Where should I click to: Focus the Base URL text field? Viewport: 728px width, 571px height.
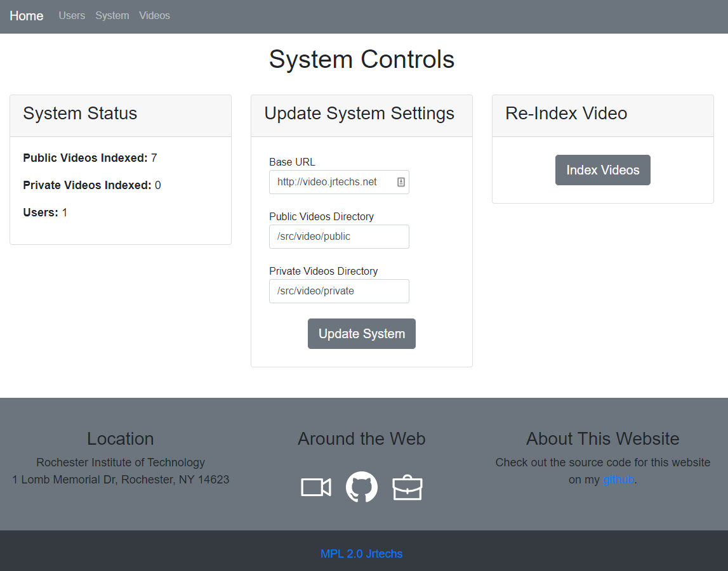tap(331, 182)
